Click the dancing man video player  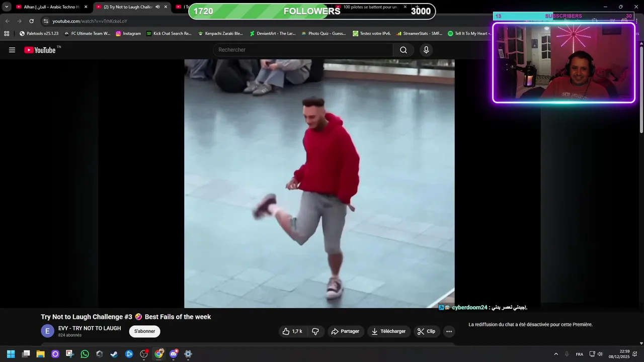319,184
